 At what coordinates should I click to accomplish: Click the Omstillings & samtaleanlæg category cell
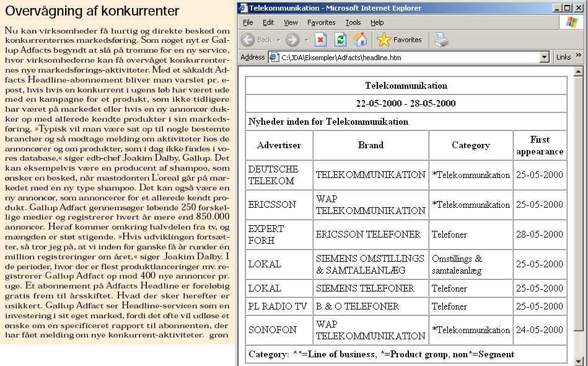pyautogui.click(x=471, y=264)
